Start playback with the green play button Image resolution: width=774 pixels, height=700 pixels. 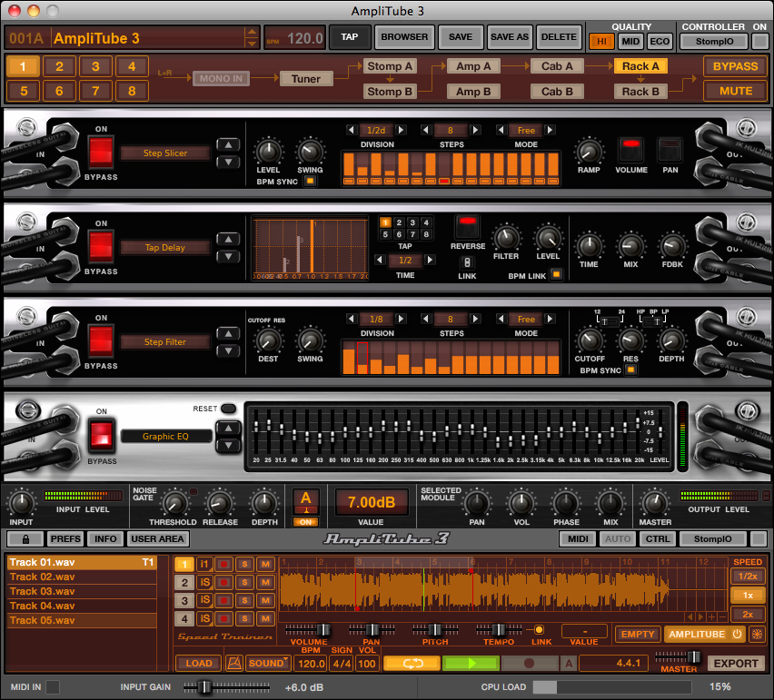471,663
